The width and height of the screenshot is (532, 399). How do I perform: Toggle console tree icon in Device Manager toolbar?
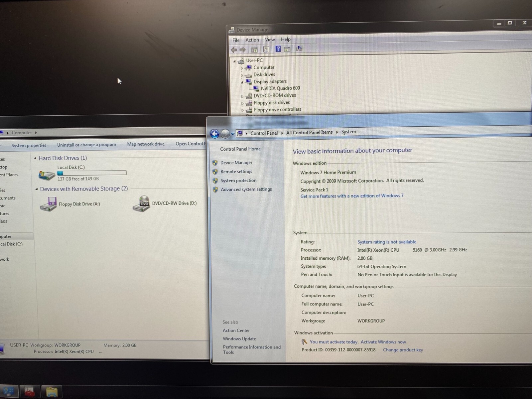coord(254,50)
